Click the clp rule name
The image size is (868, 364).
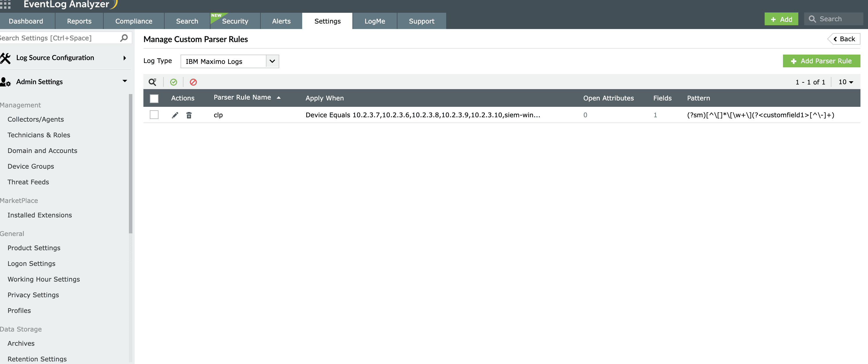pos(218,115)
